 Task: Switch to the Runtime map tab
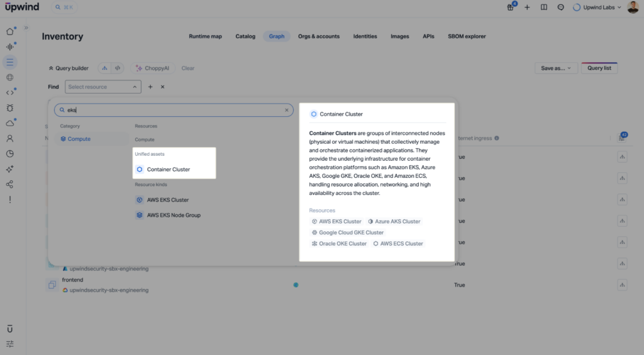pyautogui.click(x=206, y=36)
